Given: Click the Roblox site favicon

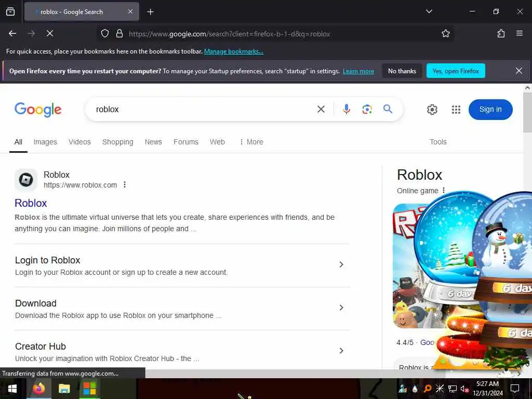Looking at the screenshot, I should tap(26, 180).
